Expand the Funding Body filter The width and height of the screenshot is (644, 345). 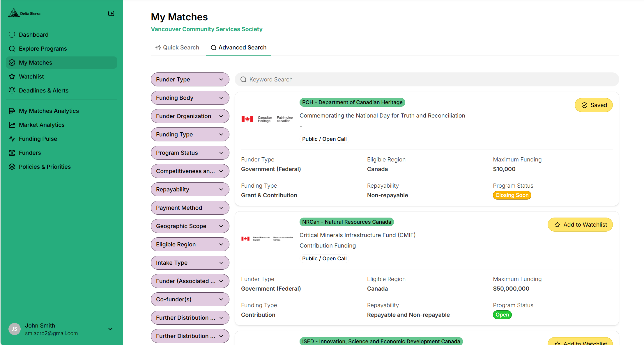(190, 98)
